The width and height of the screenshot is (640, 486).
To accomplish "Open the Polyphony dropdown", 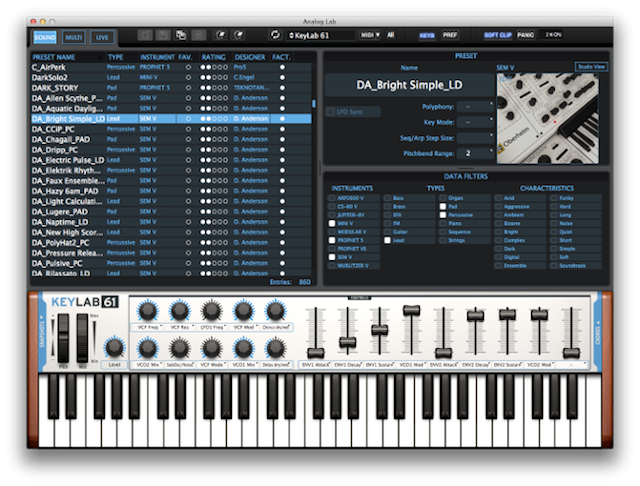I will click(x=476, y=107).
